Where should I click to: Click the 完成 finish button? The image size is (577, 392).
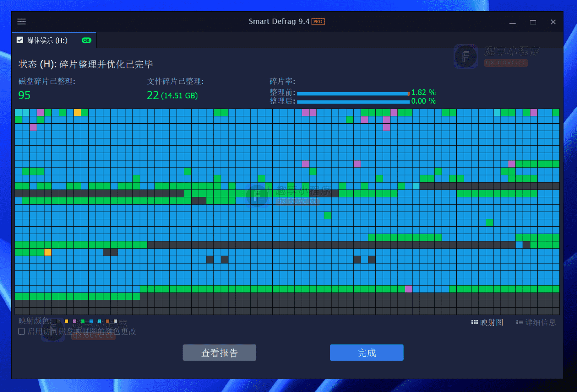click(x=367, y=352)
